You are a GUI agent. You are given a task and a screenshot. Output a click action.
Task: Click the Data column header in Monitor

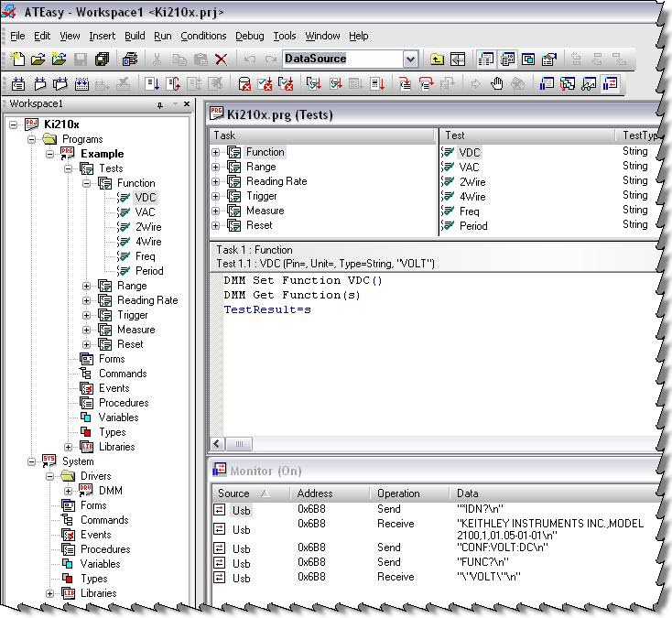(555, 493)
